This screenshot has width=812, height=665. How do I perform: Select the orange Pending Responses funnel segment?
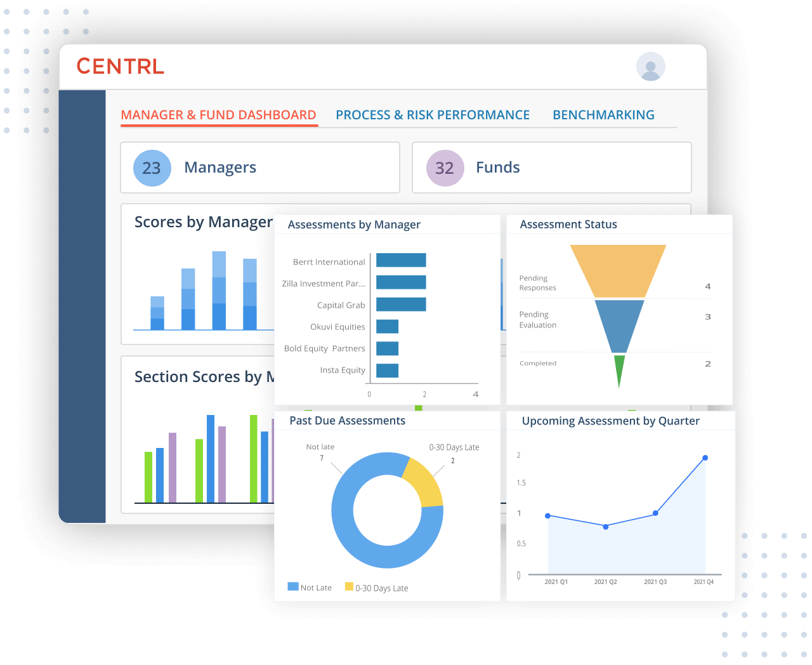point(619,271)
